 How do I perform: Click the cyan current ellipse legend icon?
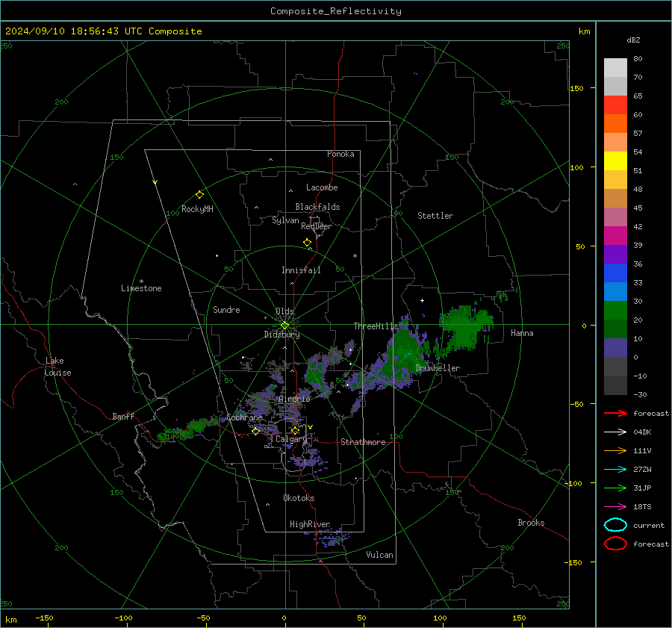tap(615, 525)
